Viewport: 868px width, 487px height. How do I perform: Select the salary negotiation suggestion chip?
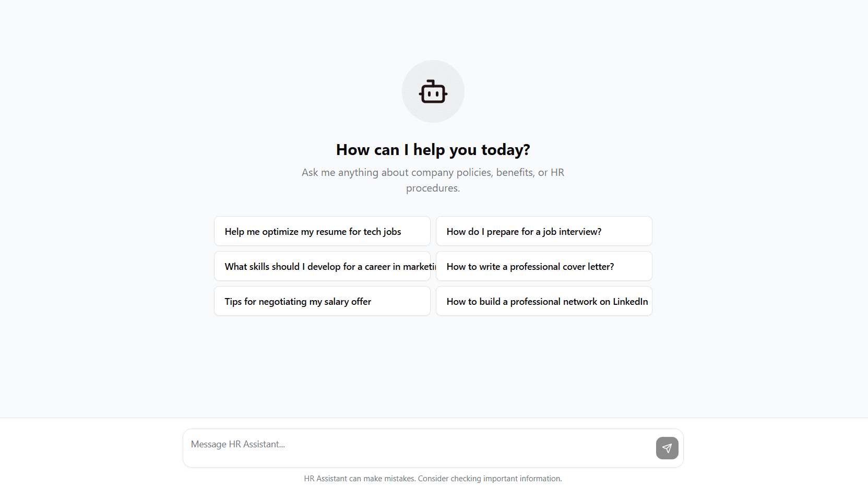322,301
